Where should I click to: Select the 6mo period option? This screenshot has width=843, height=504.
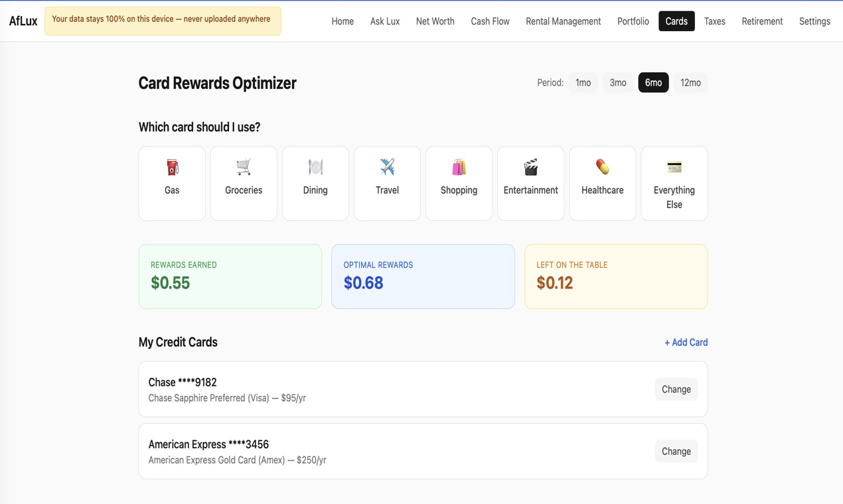653,83
